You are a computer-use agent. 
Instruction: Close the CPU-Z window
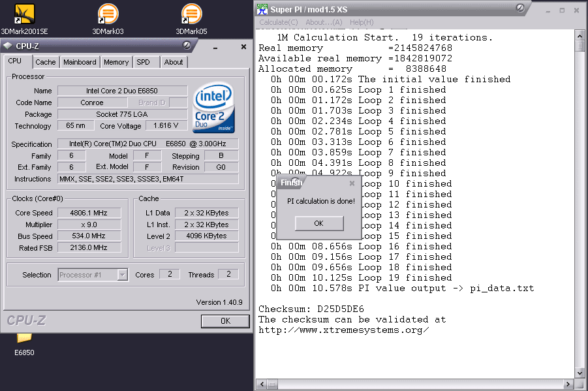point(244,46)
